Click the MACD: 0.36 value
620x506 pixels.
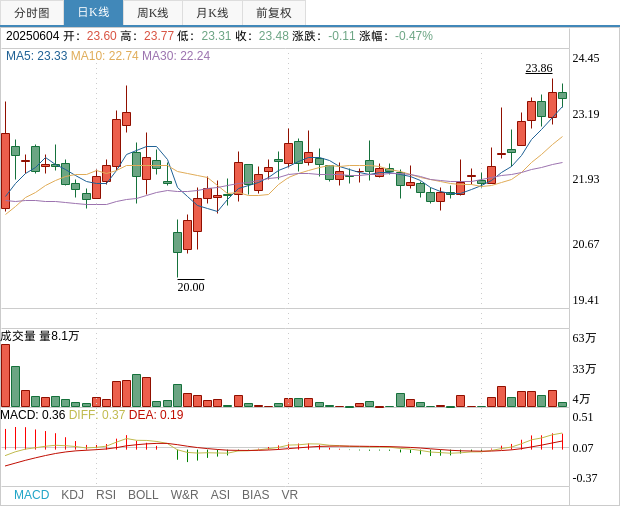pyautogui.click(x=32, y=415)
